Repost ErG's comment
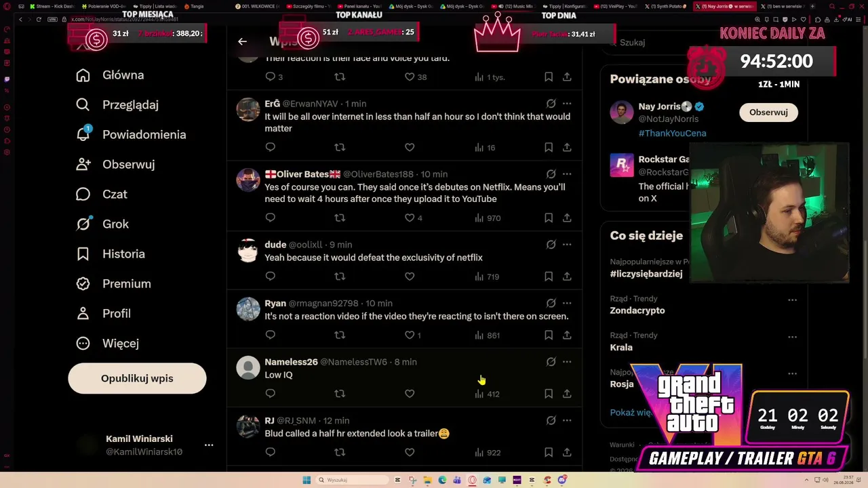The image size is (868, 488). (x=340, y=147)
